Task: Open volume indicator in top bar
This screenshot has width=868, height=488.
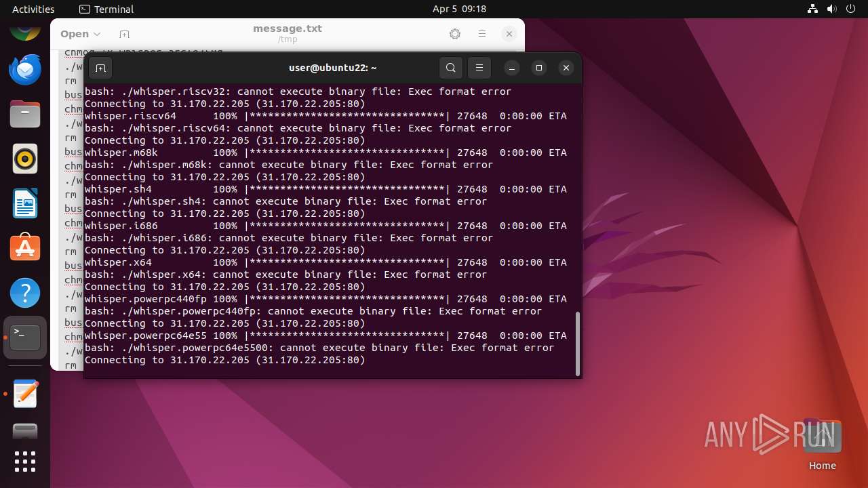Action: [x=832, y=9]
